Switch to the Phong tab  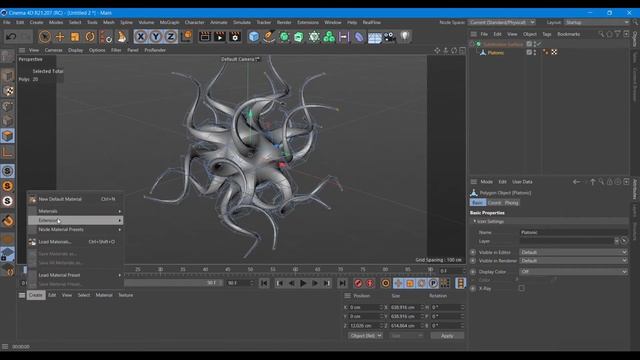click(x=511, y=203)
